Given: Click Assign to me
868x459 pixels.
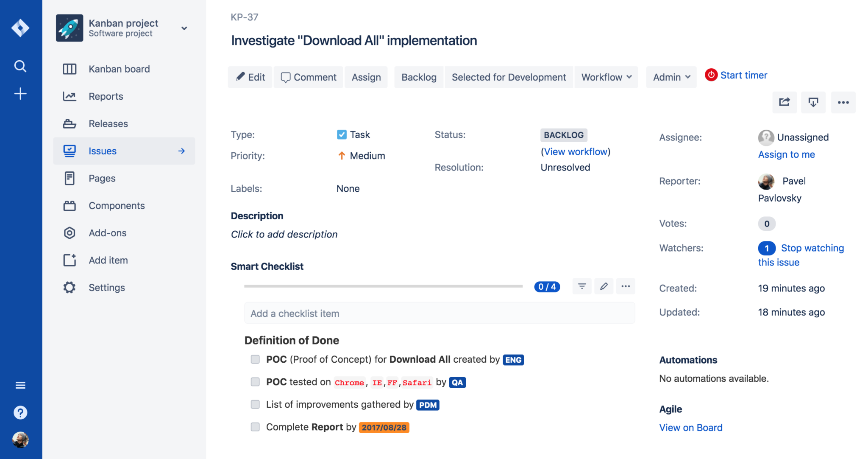Looking at the screenshot, I should (x=786, y=154).
